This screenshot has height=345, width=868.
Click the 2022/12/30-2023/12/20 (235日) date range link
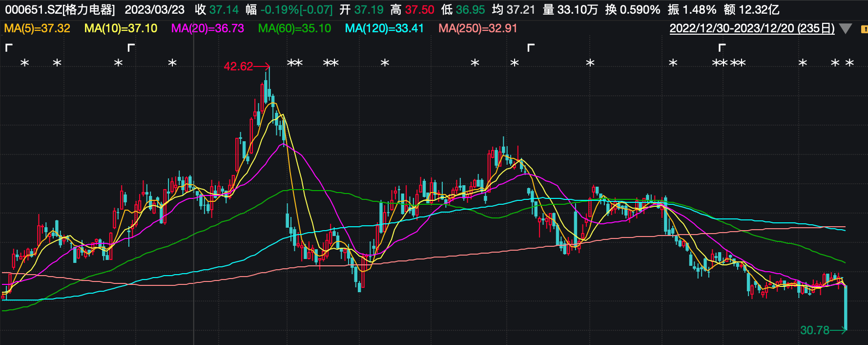(752, 28)
